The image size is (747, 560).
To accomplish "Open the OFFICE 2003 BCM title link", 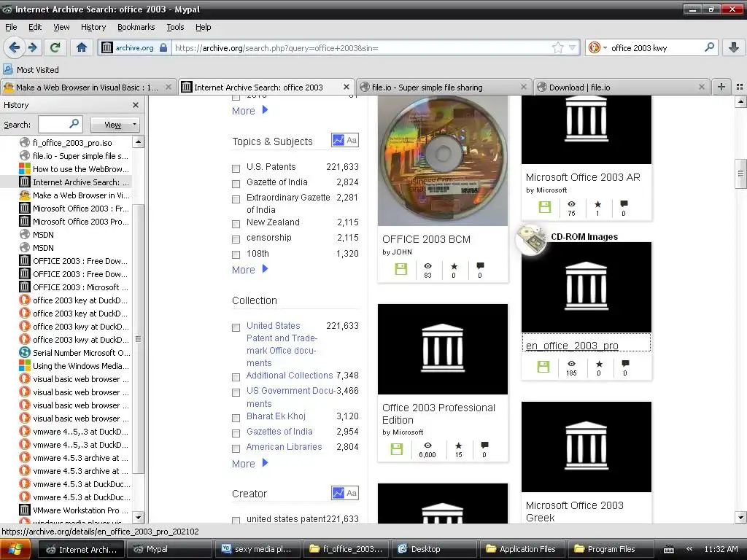I will click(x=426, y=239).
